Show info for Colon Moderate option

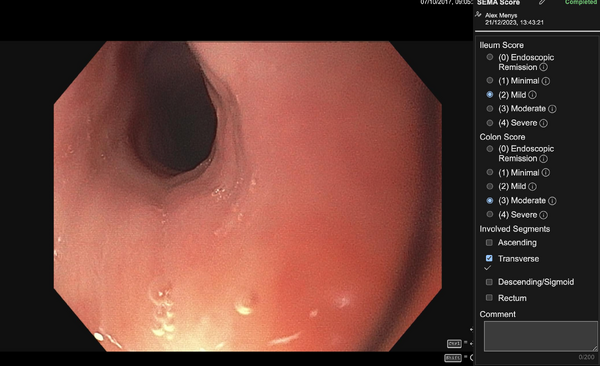(552, 201)
